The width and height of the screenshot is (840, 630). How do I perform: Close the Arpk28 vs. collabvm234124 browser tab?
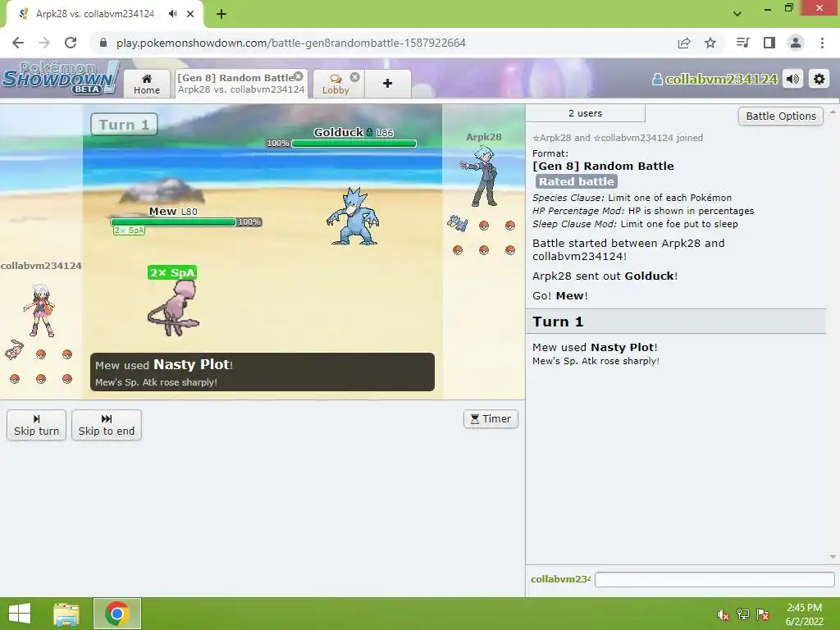click(x=190, y=14)
